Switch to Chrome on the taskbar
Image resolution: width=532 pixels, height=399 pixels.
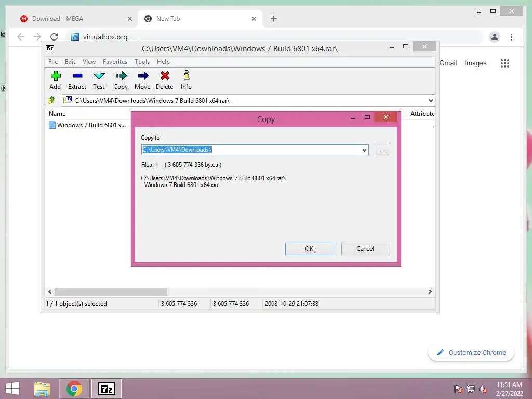[74, 389]
